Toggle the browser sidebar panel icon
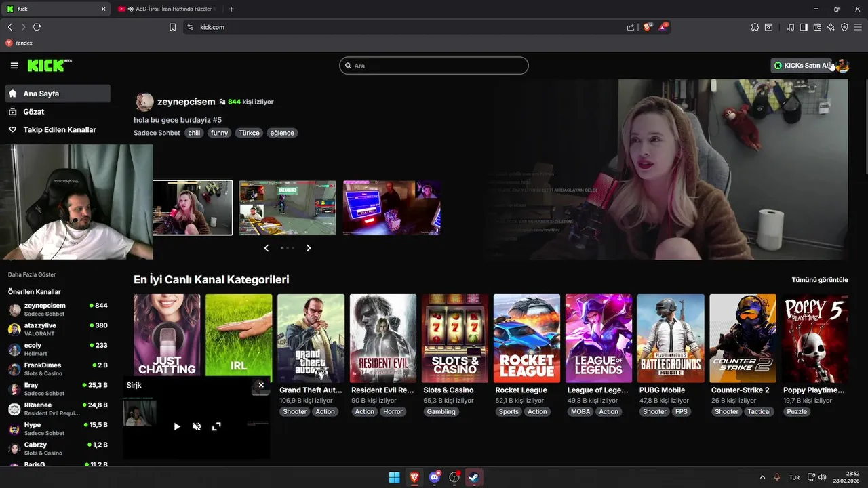868x488 pixels. (804, 27)
